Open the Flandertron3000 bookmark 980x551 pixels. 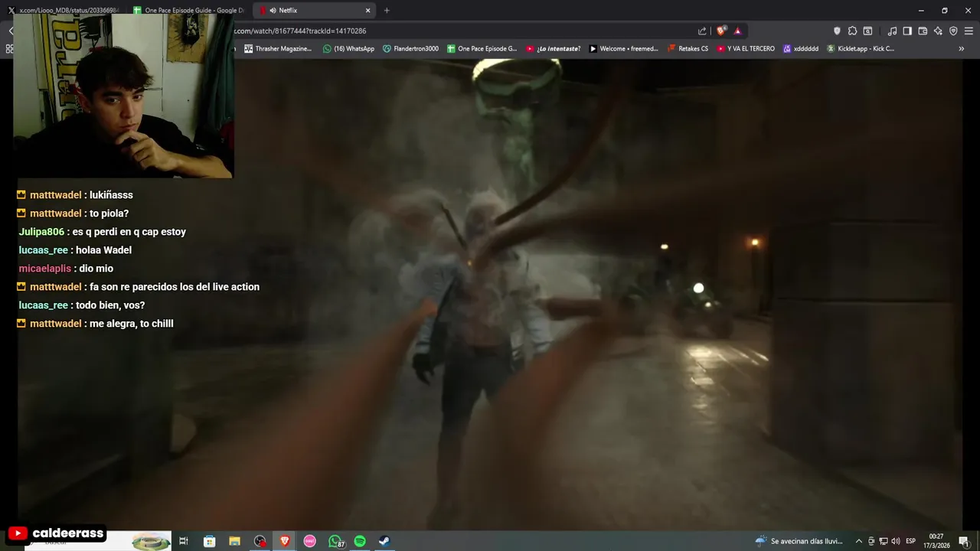[410, 49]
